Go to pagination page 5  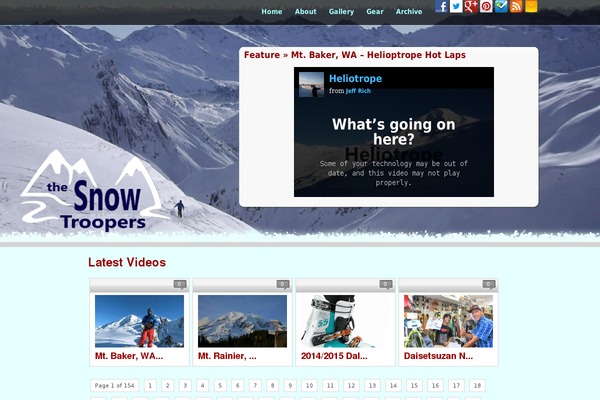220,385
